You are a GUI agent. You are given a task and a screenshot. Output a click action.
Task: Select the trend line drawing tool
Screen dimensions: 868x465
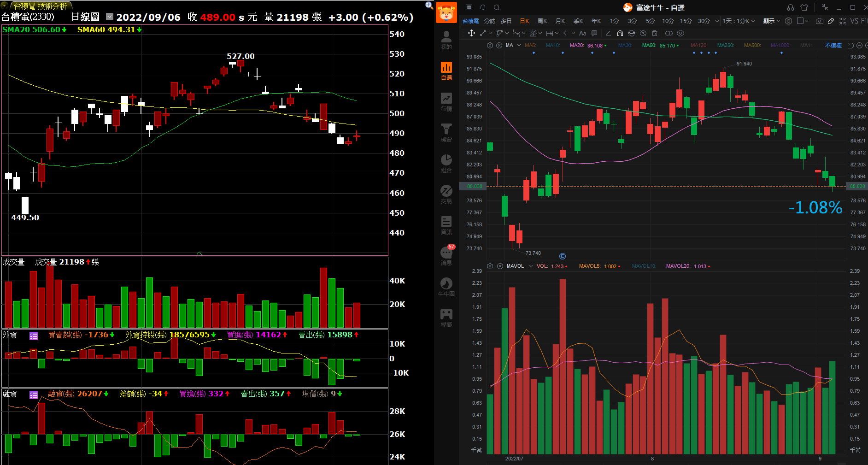tap(483, 33)
